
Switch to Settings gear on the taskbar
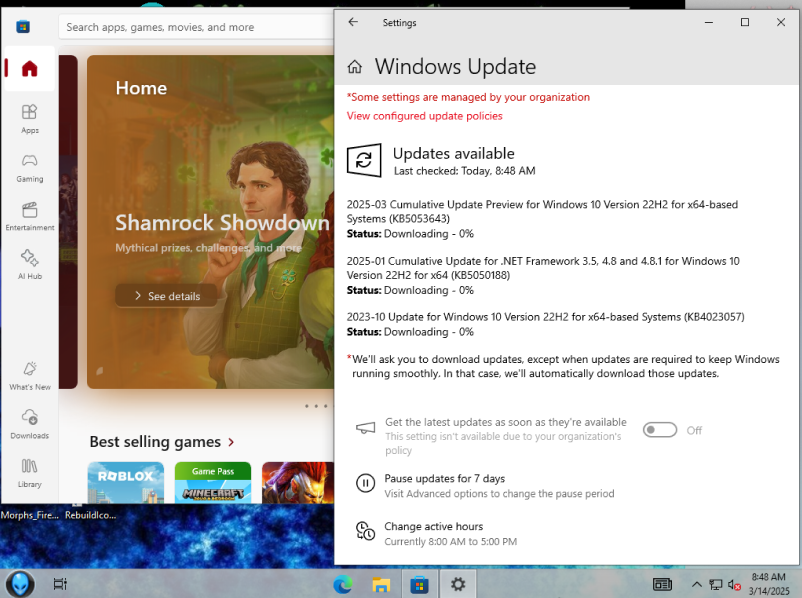pos(458,584)
